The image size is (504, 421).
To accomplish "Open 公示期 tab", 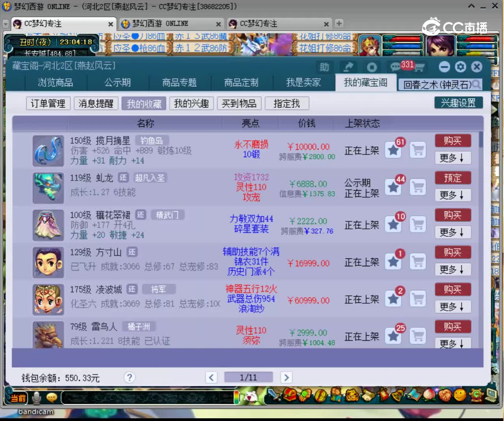I will (117, 83).
